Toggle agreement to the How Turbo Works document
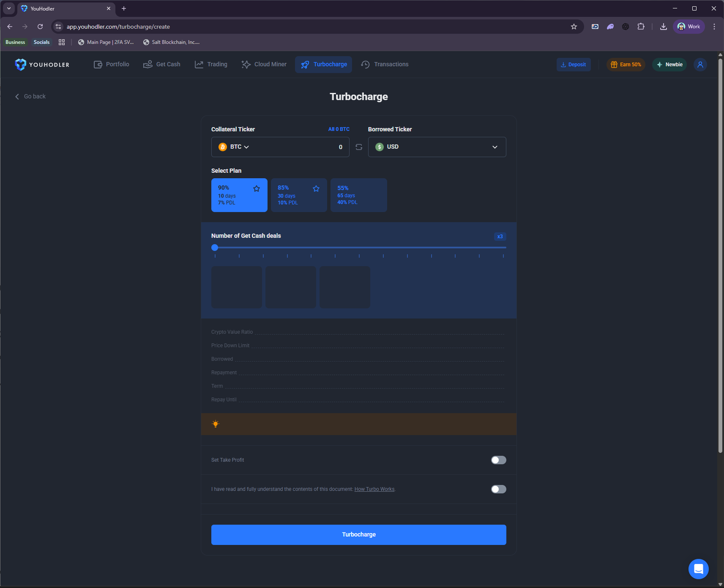 pyautogui.click(x=498, y=489)
